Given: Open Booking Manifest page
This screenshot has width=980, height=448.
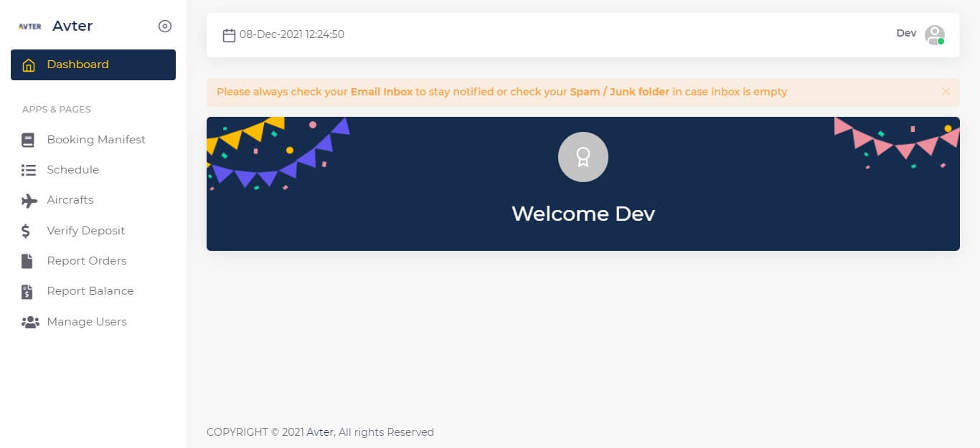Looking at the screenshot, I should pos(93,140).
